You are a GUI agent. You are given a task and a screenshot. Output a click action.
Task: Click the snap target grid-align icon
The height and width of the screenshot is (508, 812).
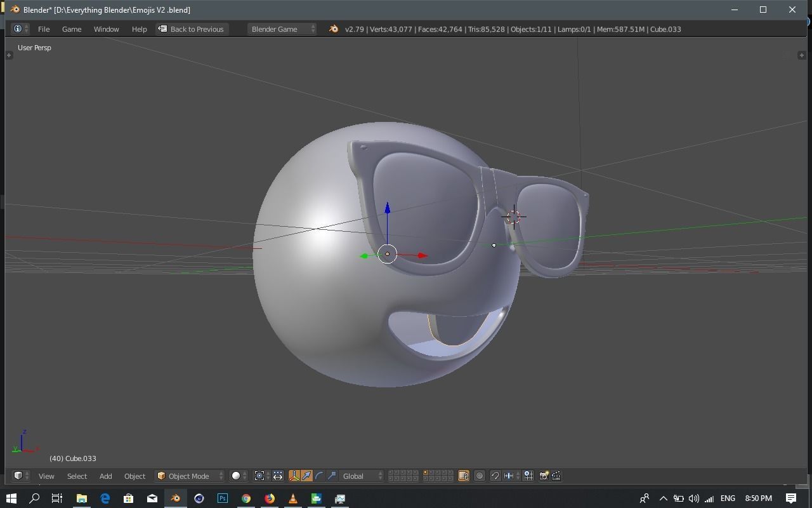[x=528, y=476]
